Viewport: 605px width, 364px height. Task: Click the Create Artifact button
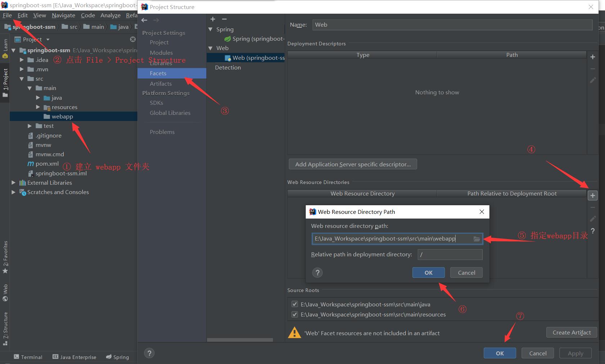(x=571, y=332)
